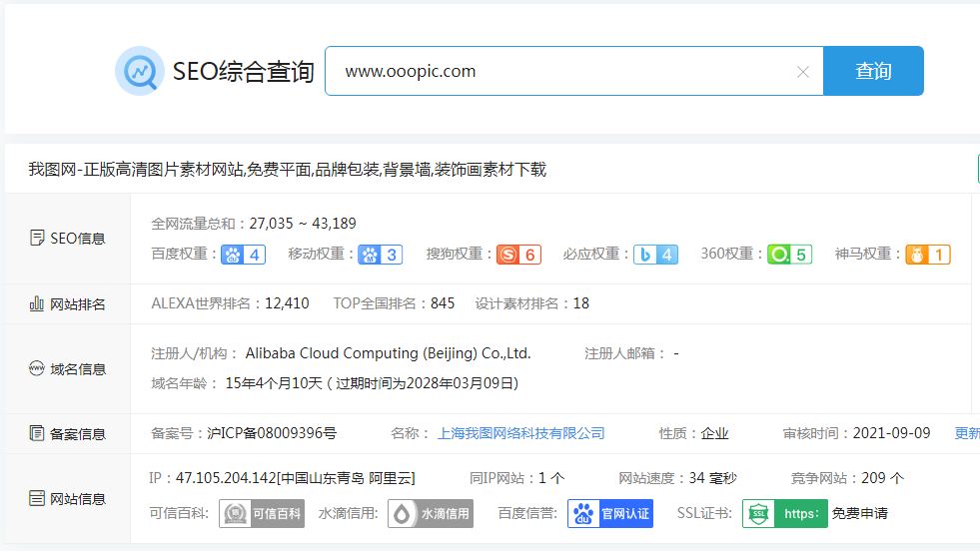This screenshot has height=551, width=980.
Task: Click TOP全国排名 value 845
Action: click(443, 303)
